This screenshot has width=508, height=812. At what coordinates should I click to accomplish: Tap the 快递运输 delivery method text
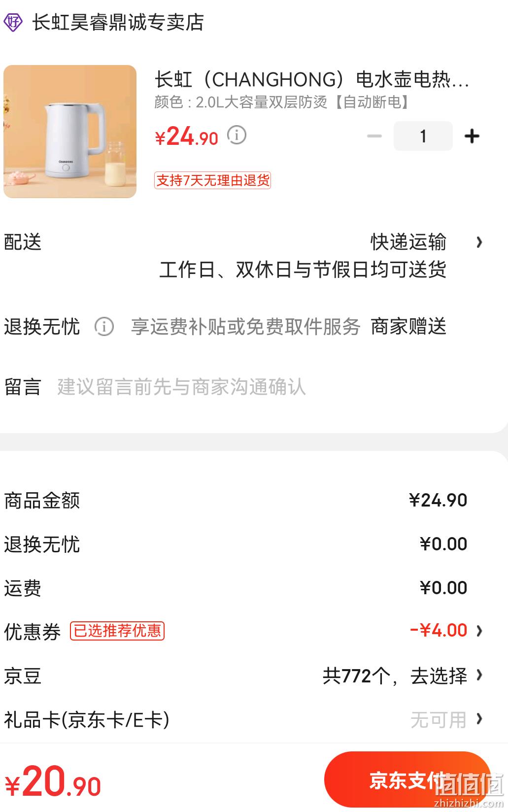click(x=408, y=242)
